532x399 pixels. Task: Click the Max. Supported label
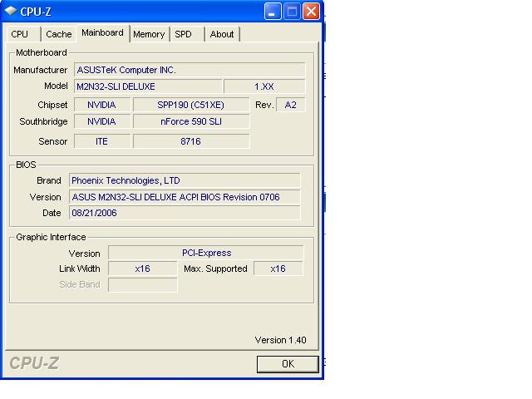tap(215, 268)
